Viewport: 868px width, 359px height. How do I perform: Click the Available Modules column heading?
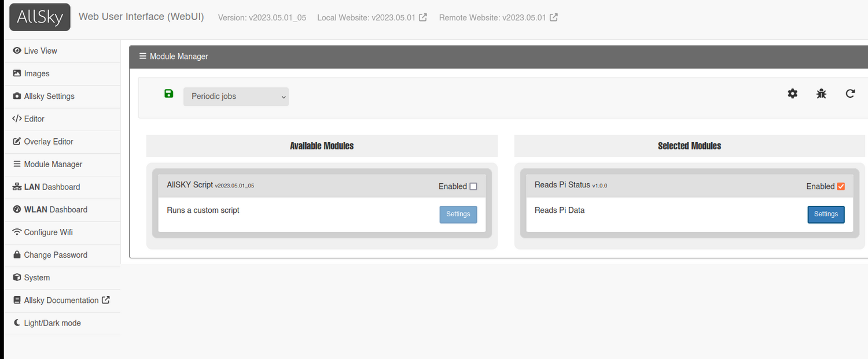click(x=322, y=146)
